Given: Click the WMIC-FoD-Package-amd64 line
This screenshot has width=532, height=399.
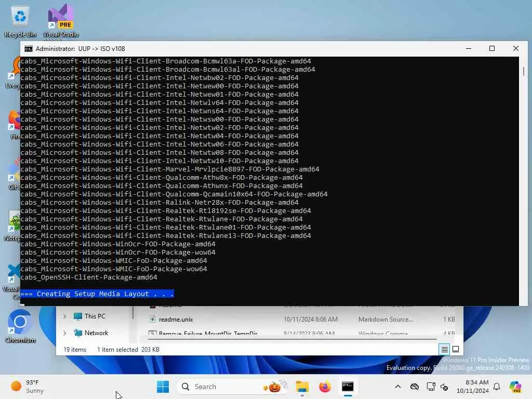Looking at the screenshot, I should 114,261.
